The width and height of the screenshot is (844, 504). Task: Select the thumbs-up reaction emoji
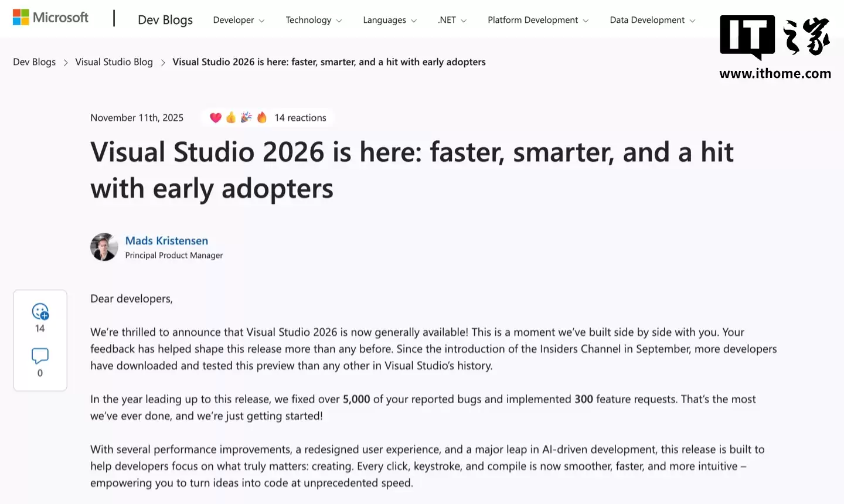click(230, 117)
